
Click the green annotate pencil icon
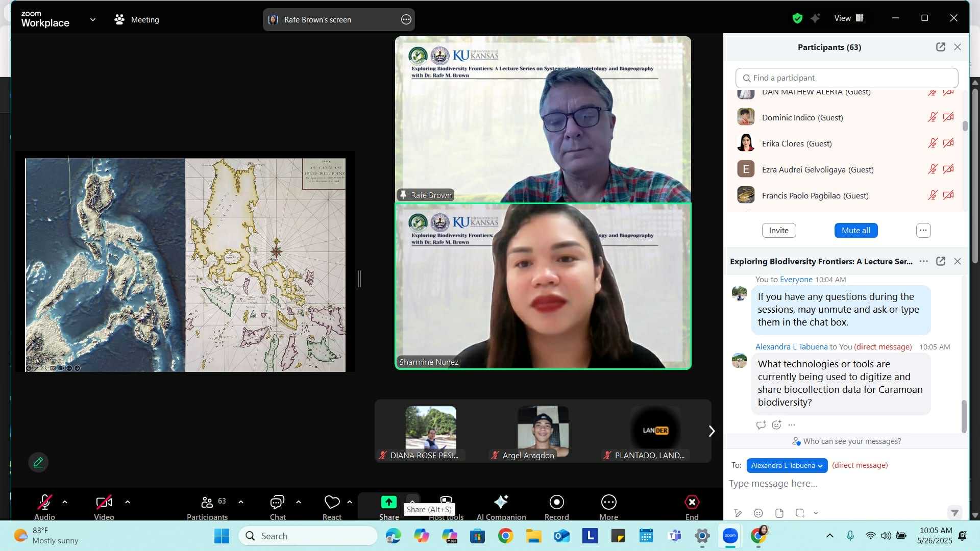(38, 462)
